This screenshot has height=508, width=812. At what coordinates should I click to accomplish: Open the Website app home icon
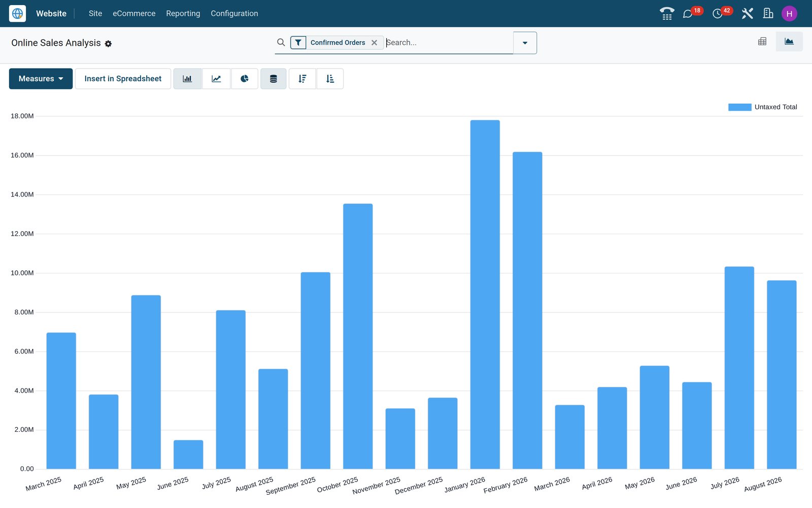click(17, 14)
